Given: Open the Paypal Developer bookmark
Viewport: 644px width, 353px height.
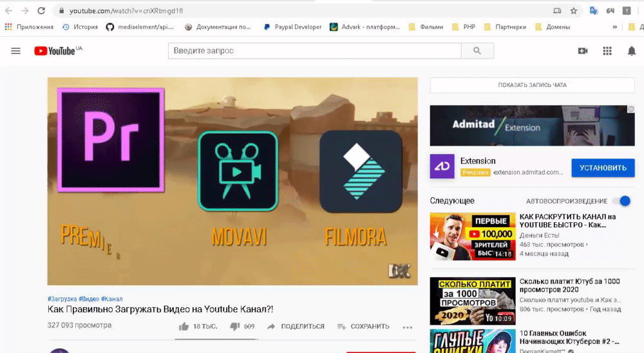Looking at the screenshot, I should 292,26.
